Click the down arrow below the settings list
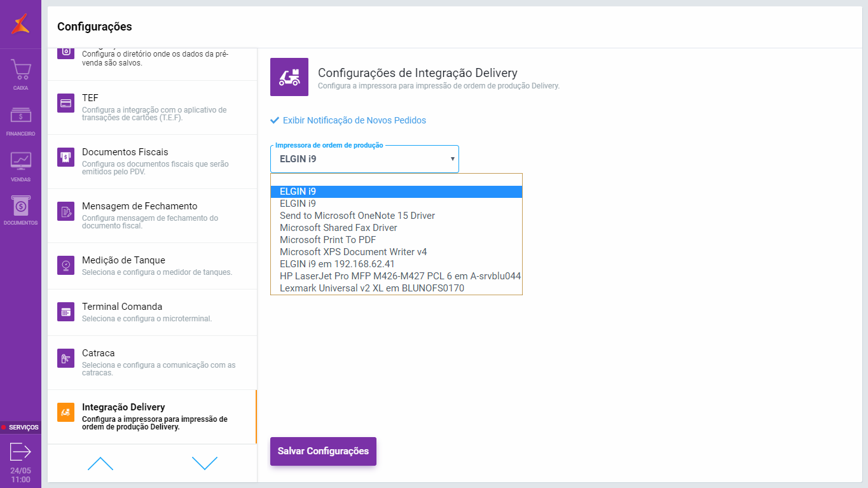 205,463
